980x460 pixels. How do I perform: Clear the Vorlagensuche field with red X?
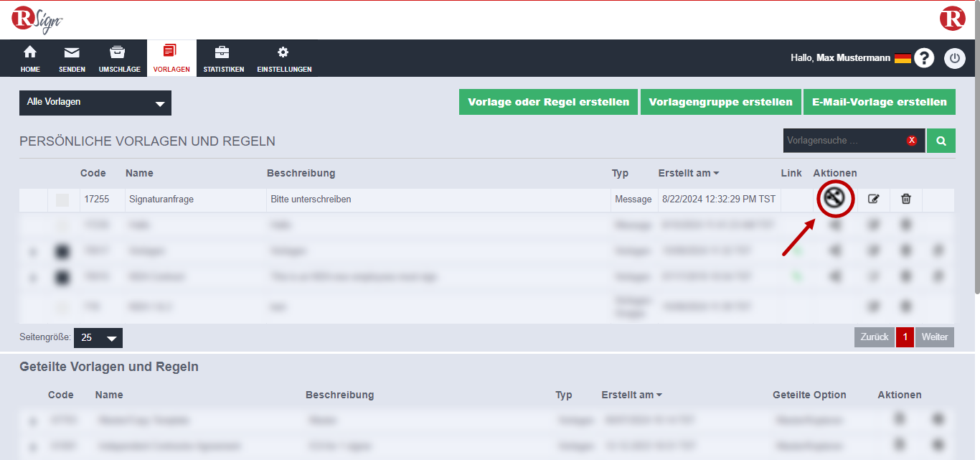[x=912, y=141]
